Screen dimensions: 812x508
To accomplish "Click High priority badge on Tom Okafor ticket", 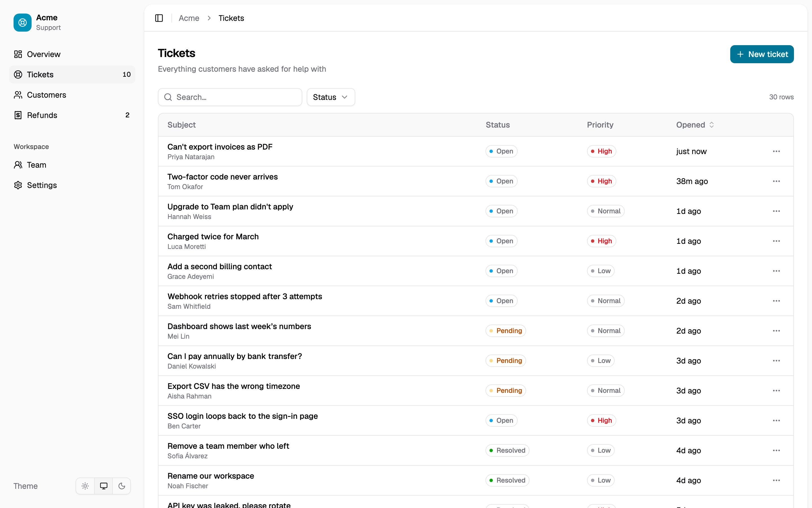I will pos(602,181).
